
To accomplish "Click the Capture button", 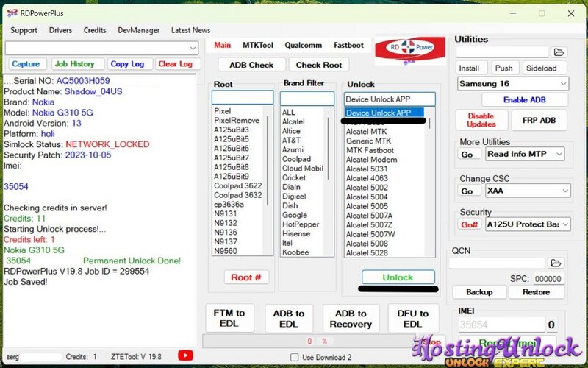I will [x=28, y=64].
